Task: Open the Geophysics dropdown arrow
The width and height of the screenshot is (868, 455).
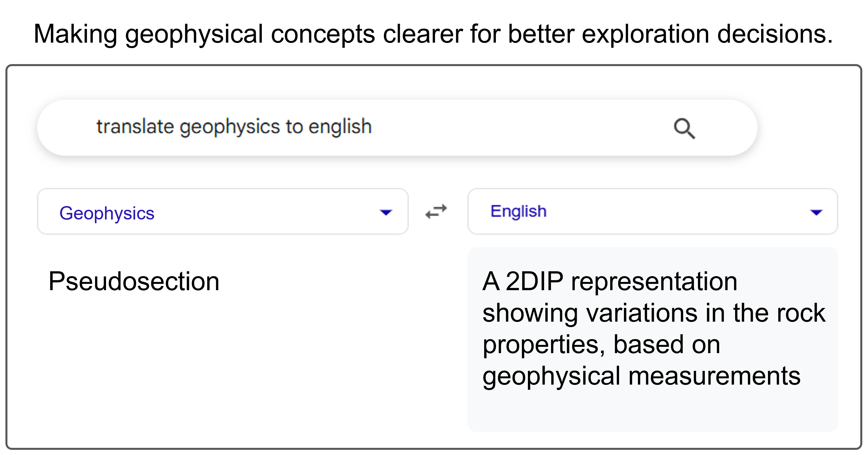Action: click(x=386, y=213)
